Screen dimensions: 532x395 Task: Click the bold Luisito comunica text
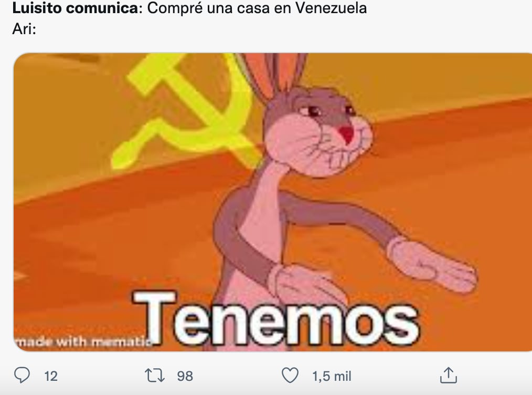pyautogui.click(x=76, y=8)
